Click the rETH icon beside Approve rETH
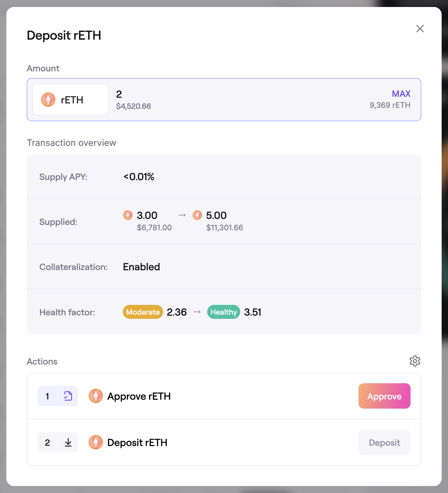Image resolution: width=448 pixels, height=493 pixels. tap(96, 396)
